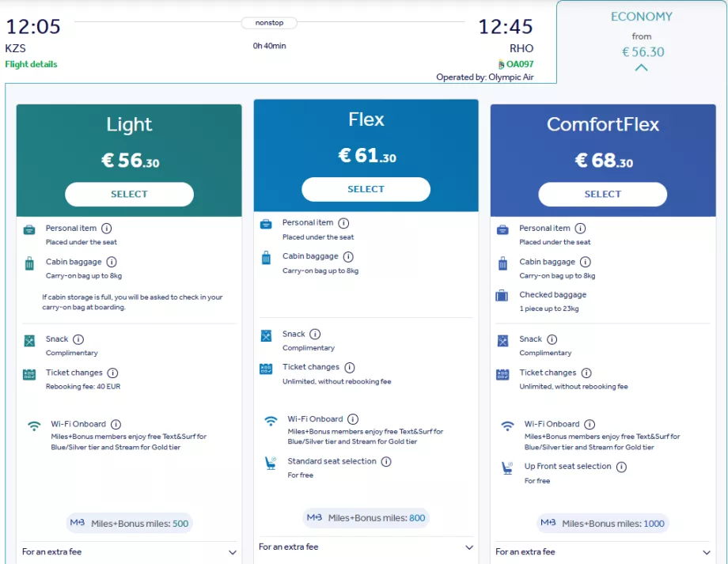Expand Flex fare's For an extra fee section
The image size is (728, 564).
468,547
